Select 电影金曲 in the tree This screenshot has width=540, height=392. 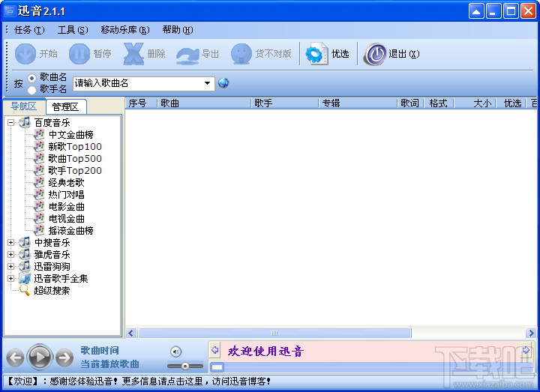[x=66, y=207]
